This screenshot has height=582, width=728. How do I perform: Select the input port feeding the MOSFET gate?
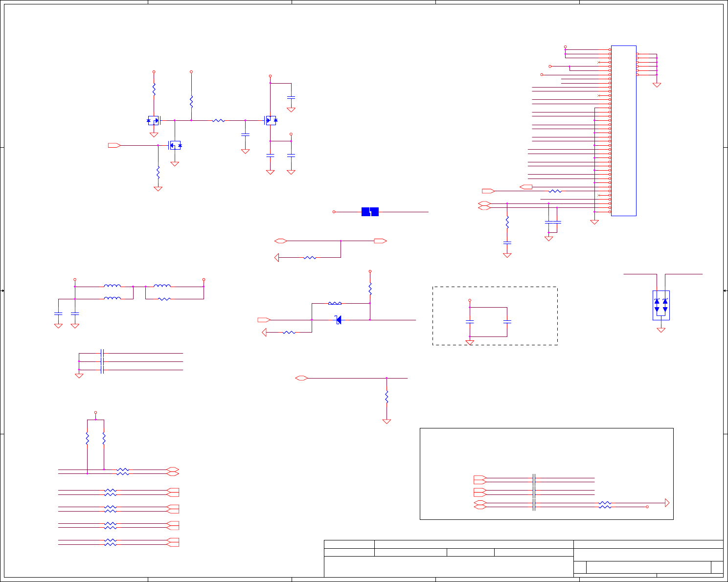pyautogui.click(x=114, y=145)
